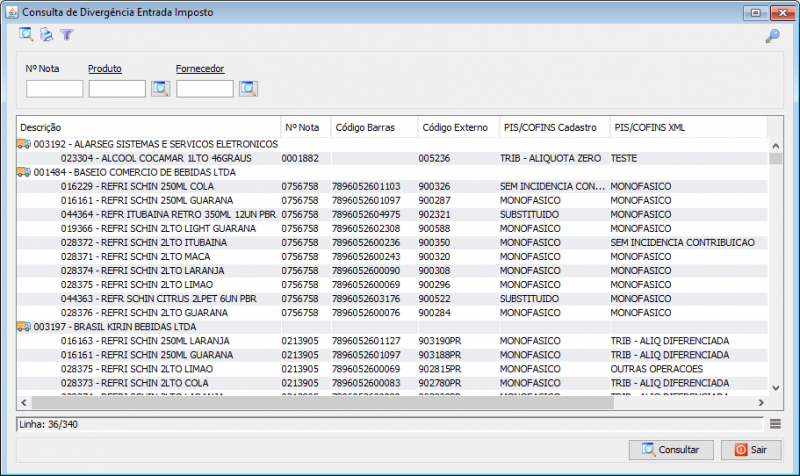Click the vertical scrollbar up arrow

[776, 146]
